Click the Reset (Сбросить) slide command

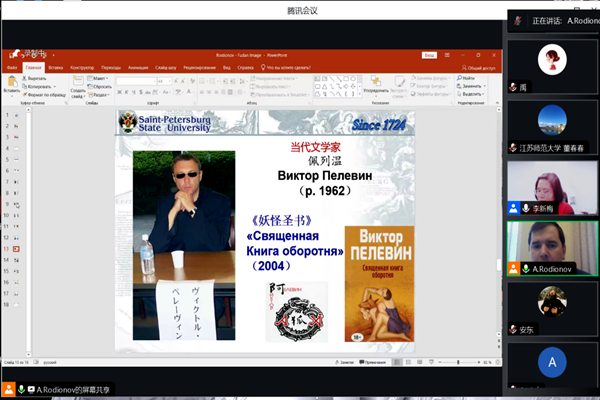99,87
